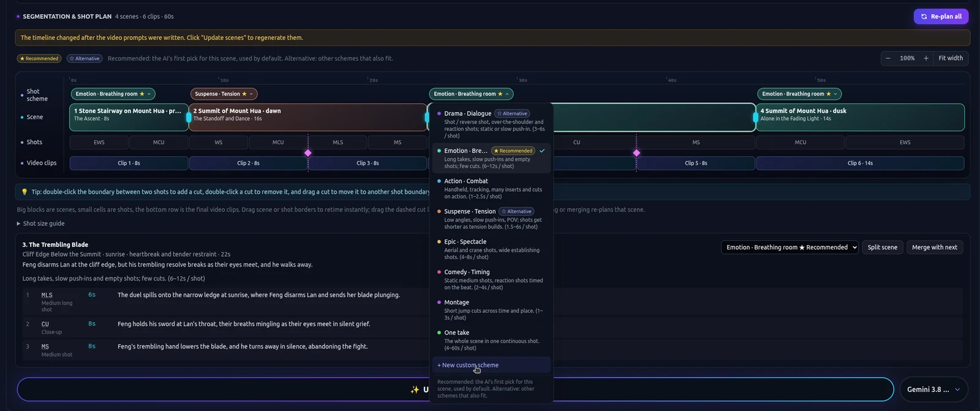Choose Drama · Dialogue from the scheme menu
Image resolution: width=980 pixels, height=411 pixels.
coord(492,124)
